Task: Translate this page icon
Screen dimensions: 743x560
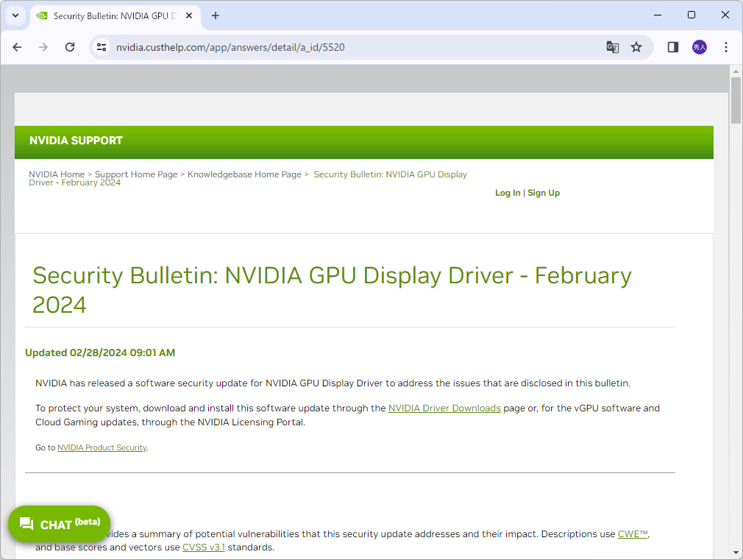Action: [612, 47]
